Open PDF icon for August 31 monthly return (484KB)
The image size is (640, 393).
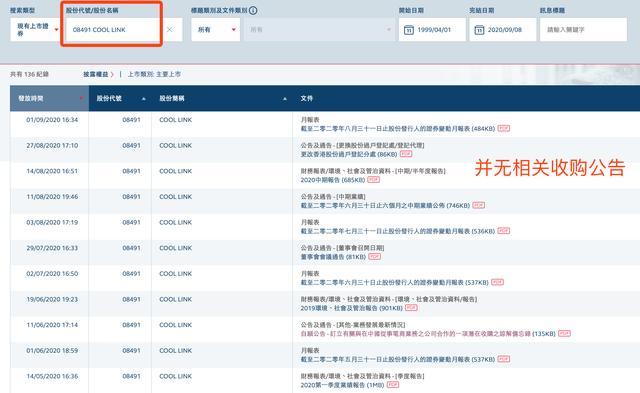click(504, 128)
